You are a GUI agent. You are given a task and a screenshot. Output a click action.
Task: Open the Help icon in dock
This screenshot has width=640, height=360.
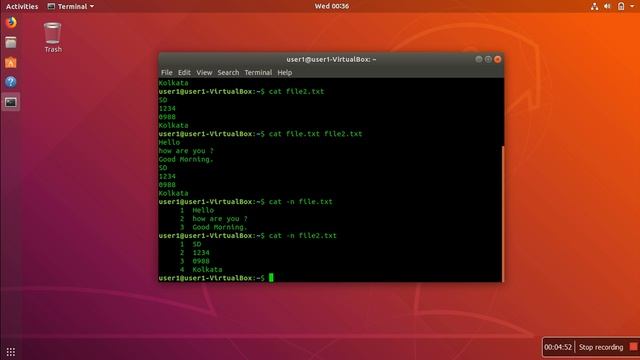pyautogui.click(x=11, y=82)
